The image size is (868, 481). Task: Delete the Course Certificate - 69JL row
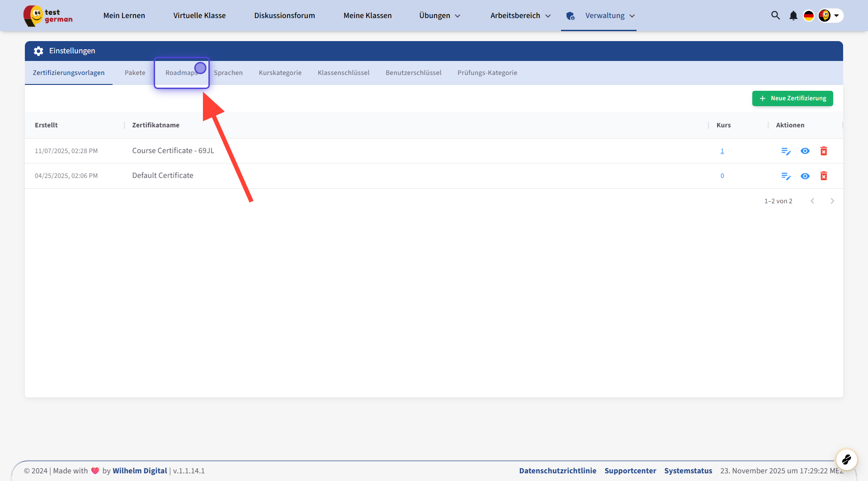(x=824, y=151)
